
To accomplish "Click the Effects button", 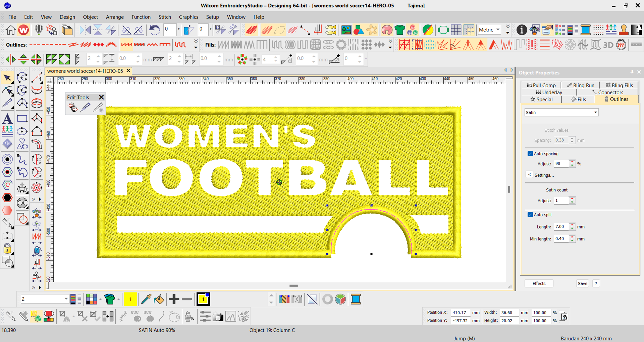I will click(x=539, y=283).
